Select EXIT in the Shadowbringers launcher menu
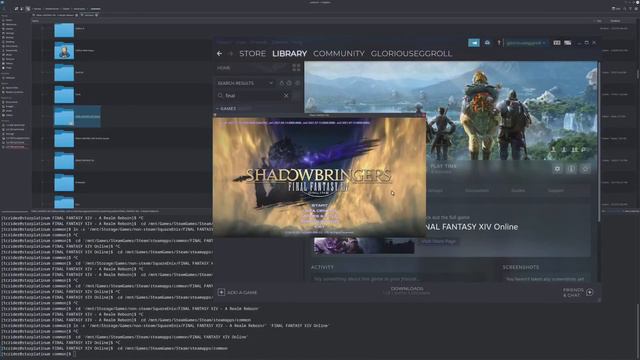Image resolution: width=640 pixels, height=360 pixels. point(319,227)
